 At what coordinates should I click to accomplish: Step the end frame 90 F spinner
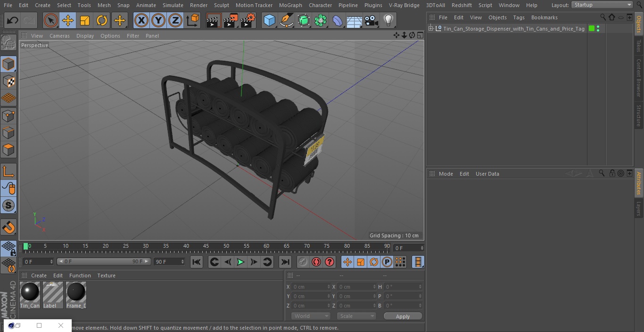[183, 261]
